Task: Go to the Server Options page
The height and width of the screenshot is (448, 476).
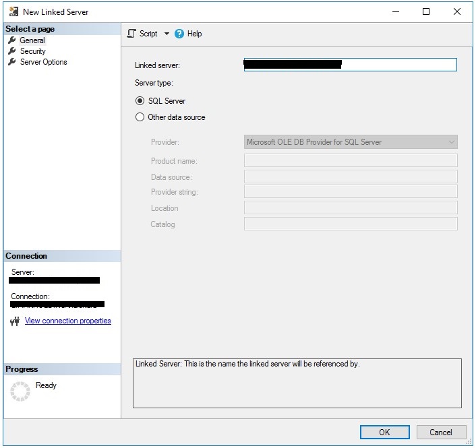Action: [44, 62]
